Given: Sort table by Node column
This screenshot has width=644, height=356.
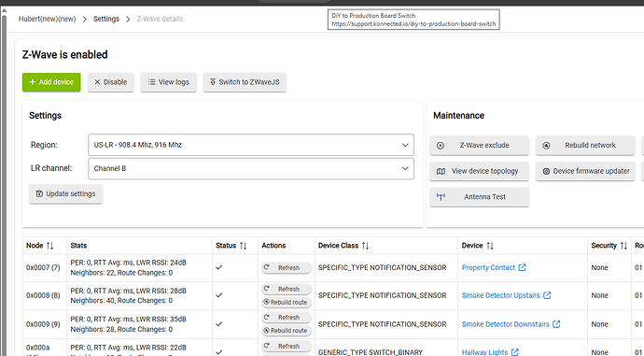Looking at the screenshot, I should point(50,246).
